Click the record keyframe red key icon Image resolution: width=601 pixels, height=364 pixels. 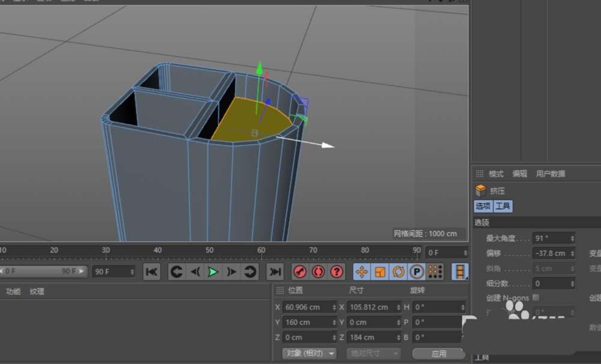[299, 271]
